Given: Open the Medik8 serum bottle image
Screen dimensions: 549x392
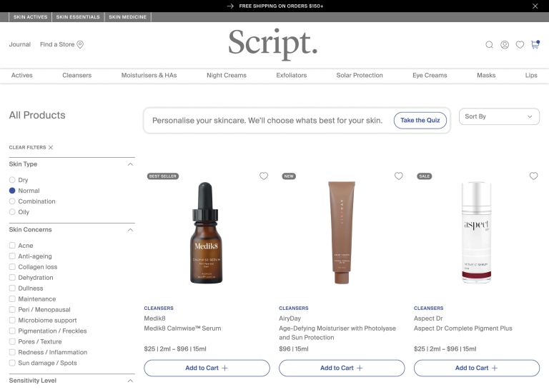Looking at the screenshot, I should pos(206,233).
